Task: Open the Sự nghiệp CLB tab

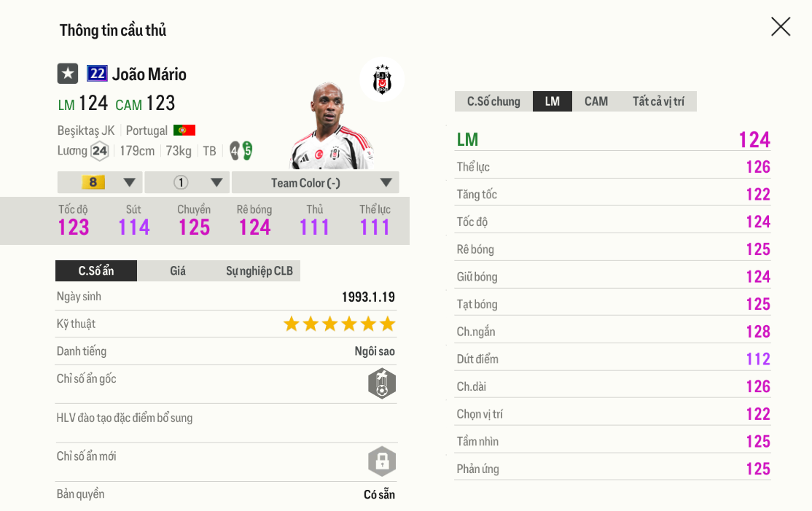Action: point(259,271)
